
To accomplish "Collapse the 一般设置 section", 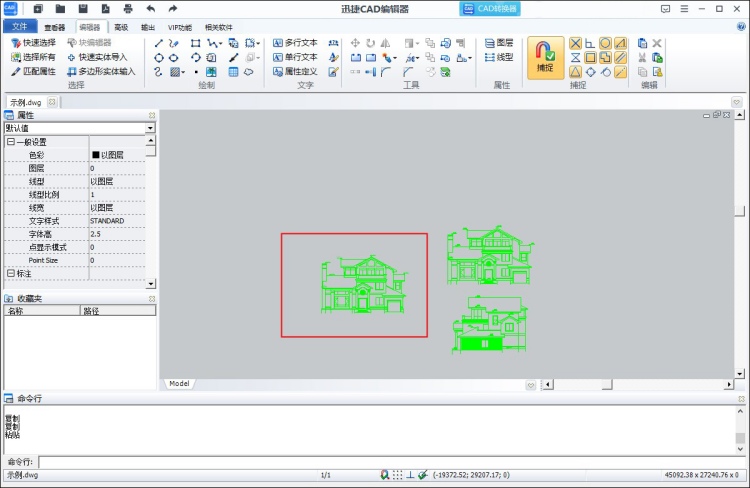I will [x=11, y=142].
